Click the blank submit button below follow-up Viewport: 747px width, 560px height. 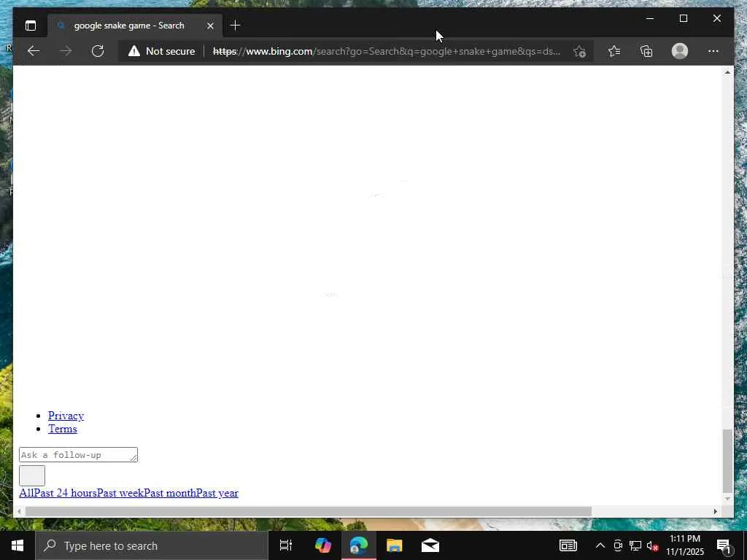(32, 475)
